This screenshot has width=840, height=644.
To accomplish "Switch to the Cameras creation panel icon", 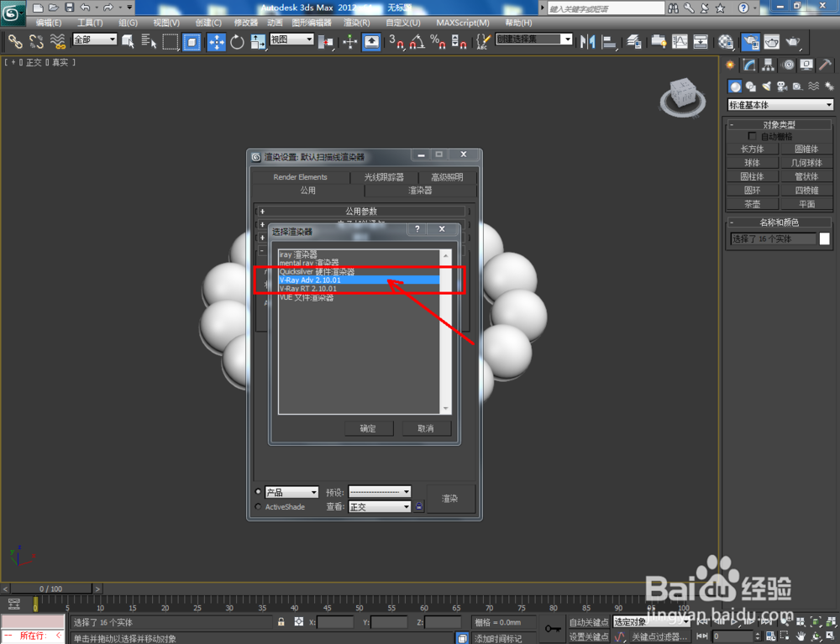I will pyautogui.click(x=782, y=86).
